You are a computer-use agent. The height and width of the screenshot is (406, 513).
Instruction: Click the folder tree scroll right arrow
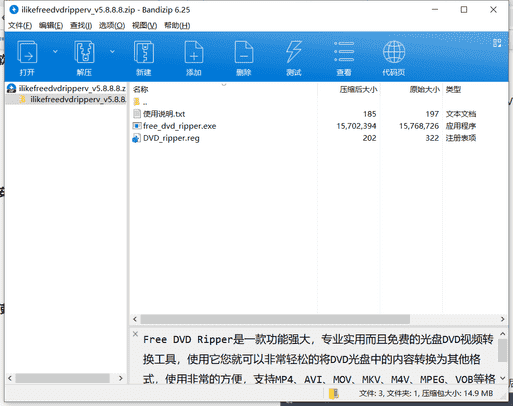point(121,378)
